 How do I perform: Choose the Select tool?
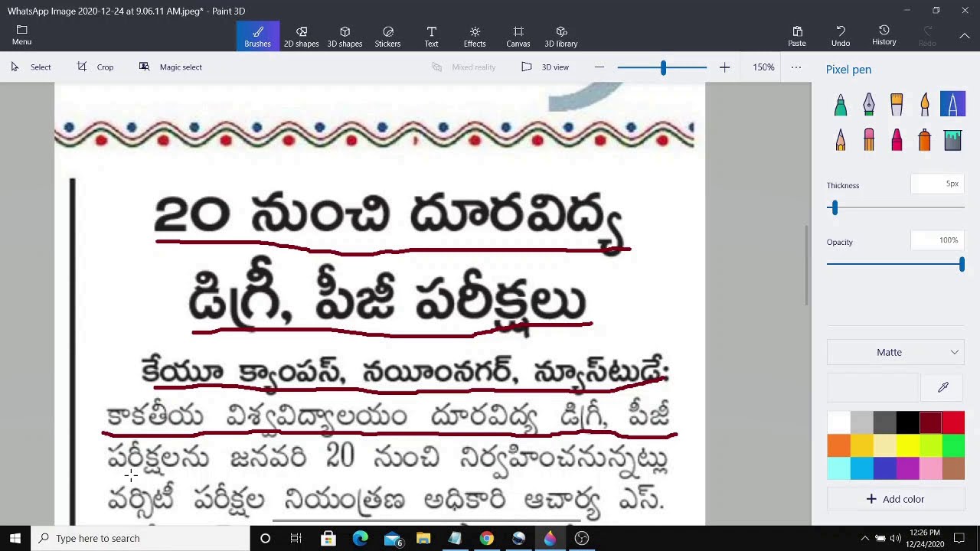(x=31, y=67)
